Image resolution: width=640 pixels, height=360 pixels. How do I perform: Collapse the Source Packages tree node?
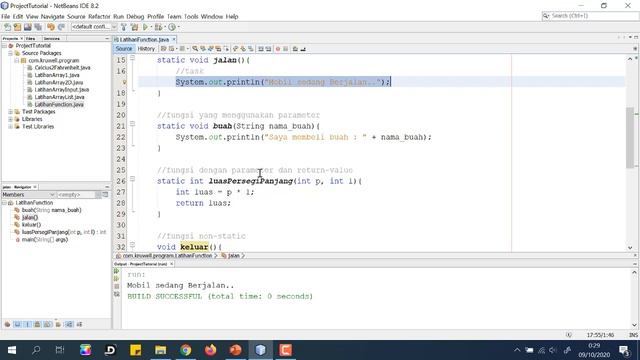[10, 53]
